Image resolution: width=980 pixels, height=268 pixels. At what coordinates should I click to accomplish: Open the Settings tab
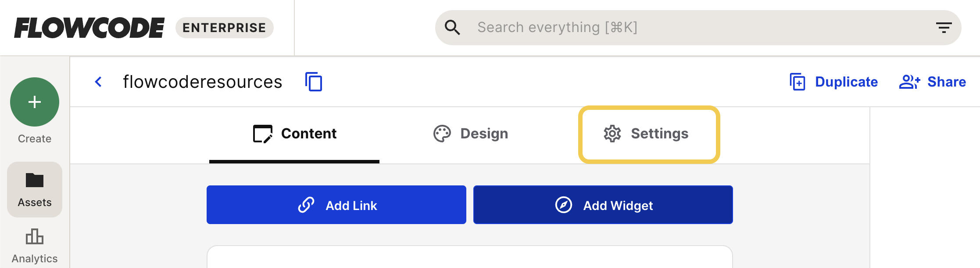click(649, 134)
